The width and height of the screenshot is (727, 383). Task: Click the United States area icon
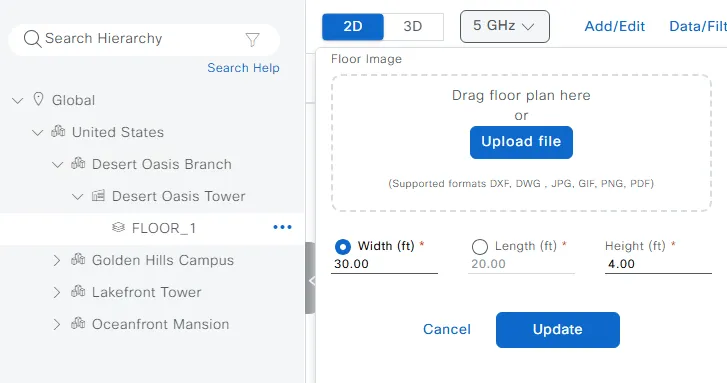[x=58, y=131]
